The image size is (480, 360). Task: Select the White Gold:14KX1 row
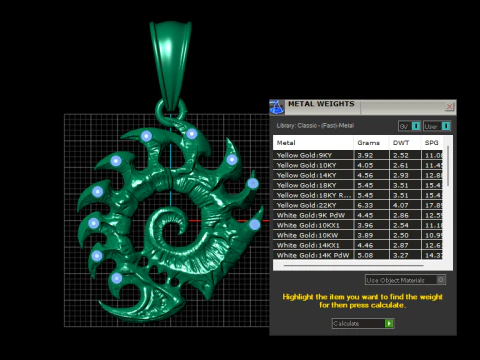[x=358, y=245]
